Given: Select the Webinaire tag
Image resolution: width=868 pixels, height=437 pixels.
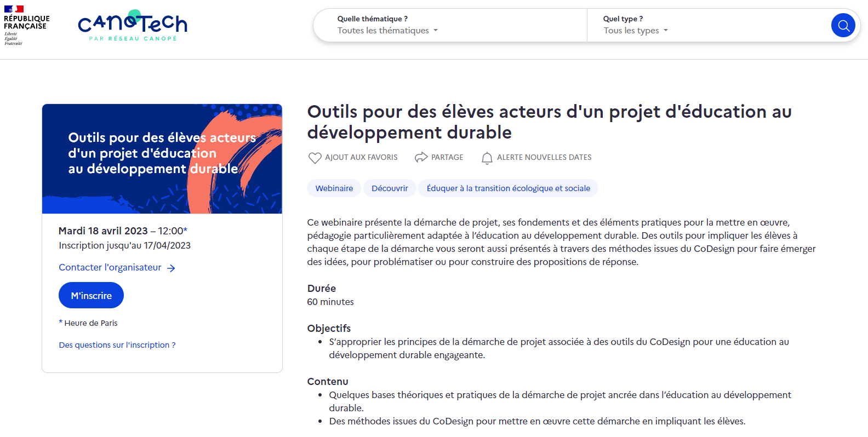Looking at the screenshot, I should 334,188.
